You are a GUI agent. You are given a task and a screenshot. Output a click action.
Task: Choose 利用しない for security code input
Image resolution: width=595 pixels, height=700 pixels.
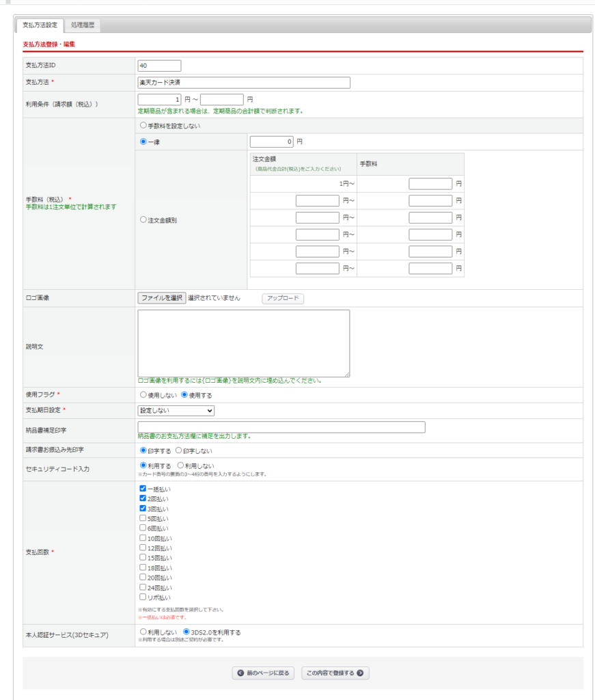180,466
